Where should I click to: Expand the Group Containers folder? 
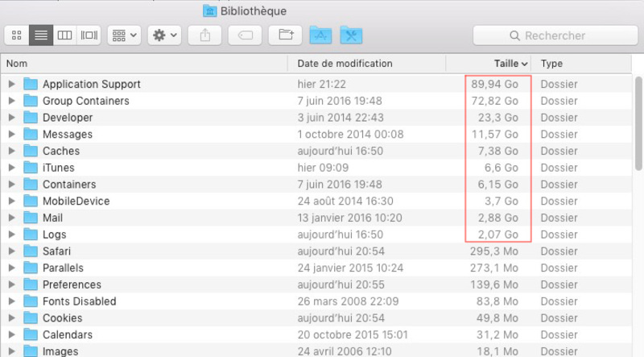pyautogui.click(x=11, y=101)
